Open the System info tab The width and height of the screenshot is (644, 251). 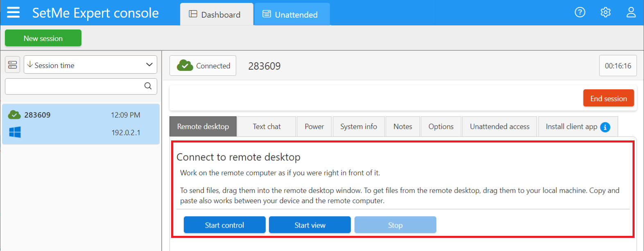tap(358, 127)
